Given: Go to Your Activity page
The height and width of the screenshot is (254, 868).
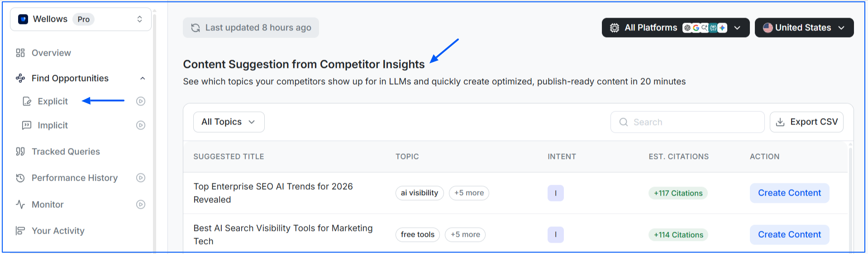Looking at the screenshot, I should (58, 231).
